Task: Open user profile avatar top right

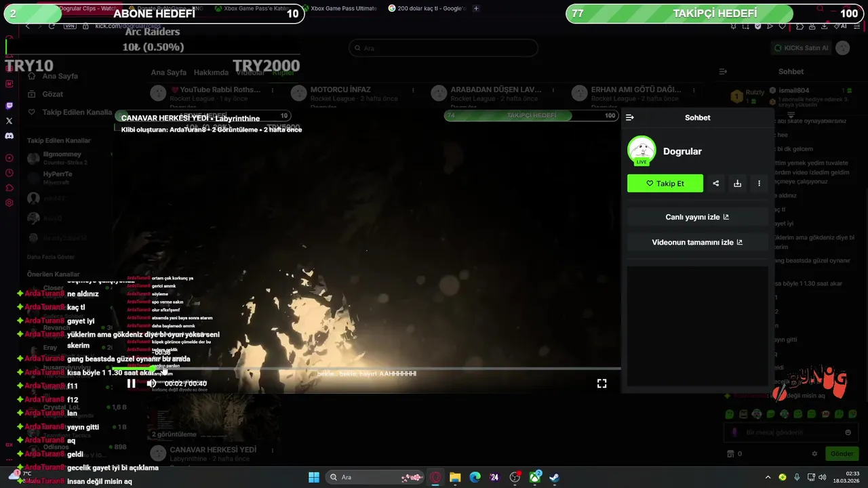Action: (x=842, y=48)
